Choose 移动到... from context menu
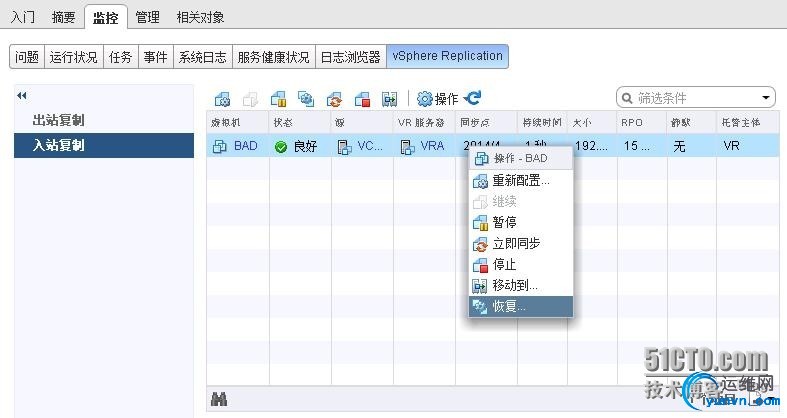 pos(521,286)
